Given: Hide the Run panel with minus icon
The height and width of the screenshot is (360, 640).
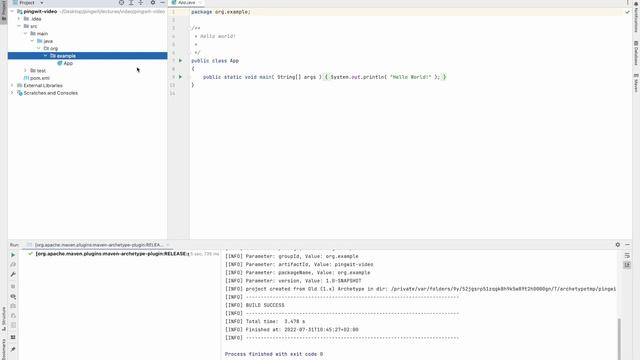Looking at the screenshot, I should click(627, 244).
